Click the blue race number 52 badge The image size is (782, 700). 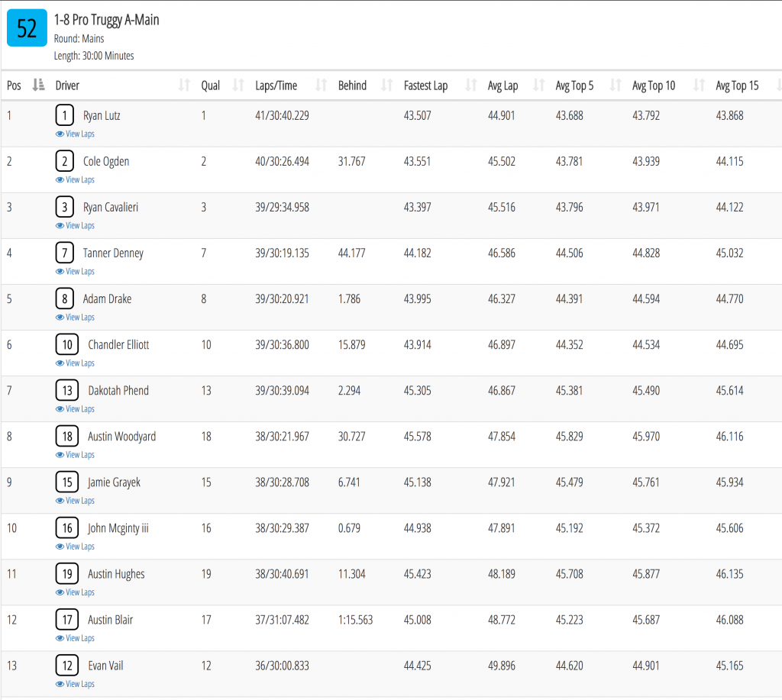(x=27, y=28)
